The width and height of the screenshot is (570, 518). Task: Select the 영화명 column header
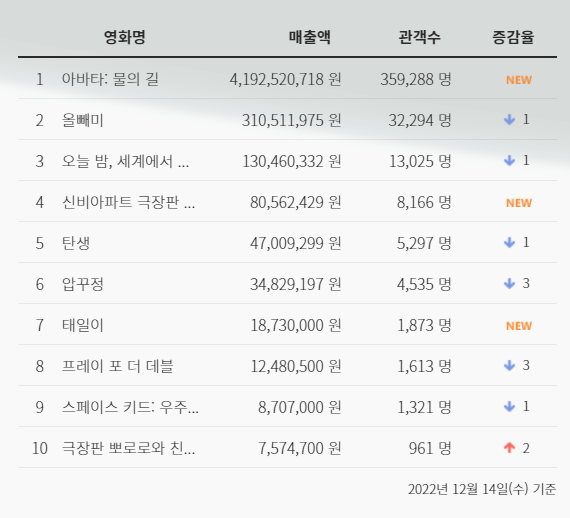(x=125, y=37)
